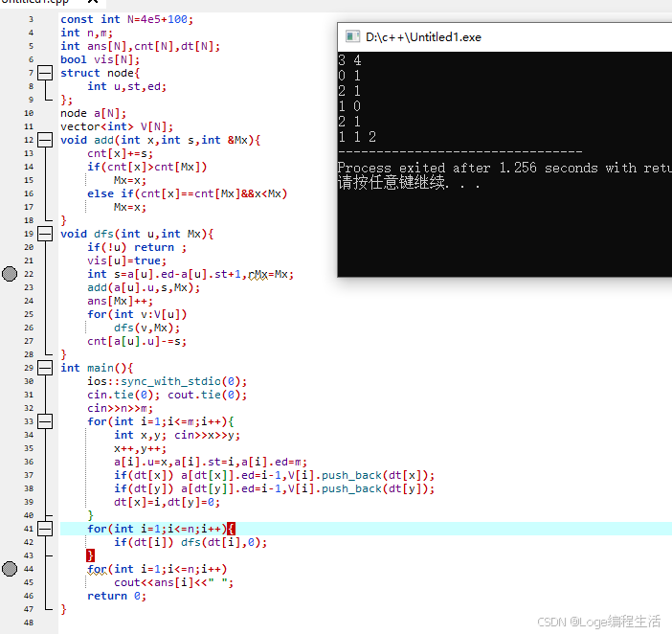This screenshot has height=634, width=672.
Task: Click on 'bool vis[N];' line
Action: click(100, 59)
